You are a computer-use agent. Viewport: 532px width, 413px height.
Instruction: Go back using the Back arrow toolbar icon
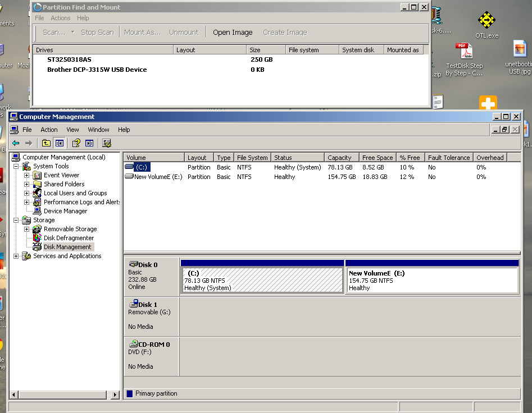tap(16, 143)
